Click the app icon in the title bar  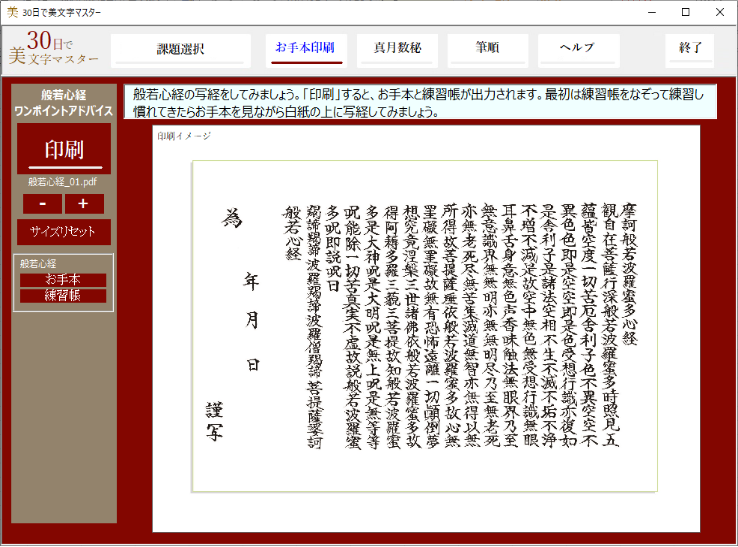tap(11, 12)
